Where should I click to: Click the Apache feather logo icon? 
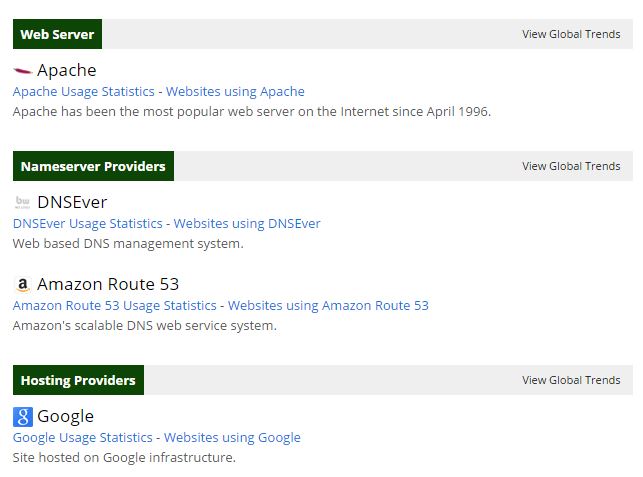pos(23,71)
